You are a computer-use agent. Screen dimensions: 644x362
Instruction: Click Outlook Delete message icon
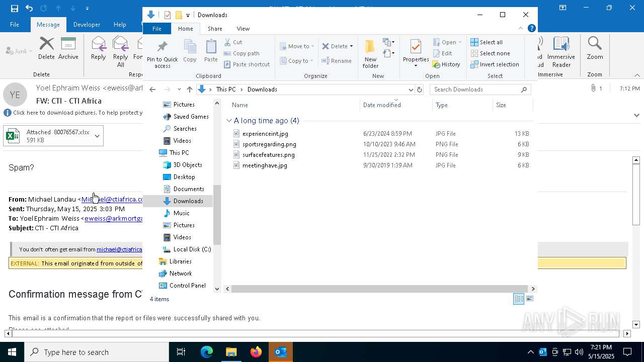pyautogui.click(x=46, y=44)
